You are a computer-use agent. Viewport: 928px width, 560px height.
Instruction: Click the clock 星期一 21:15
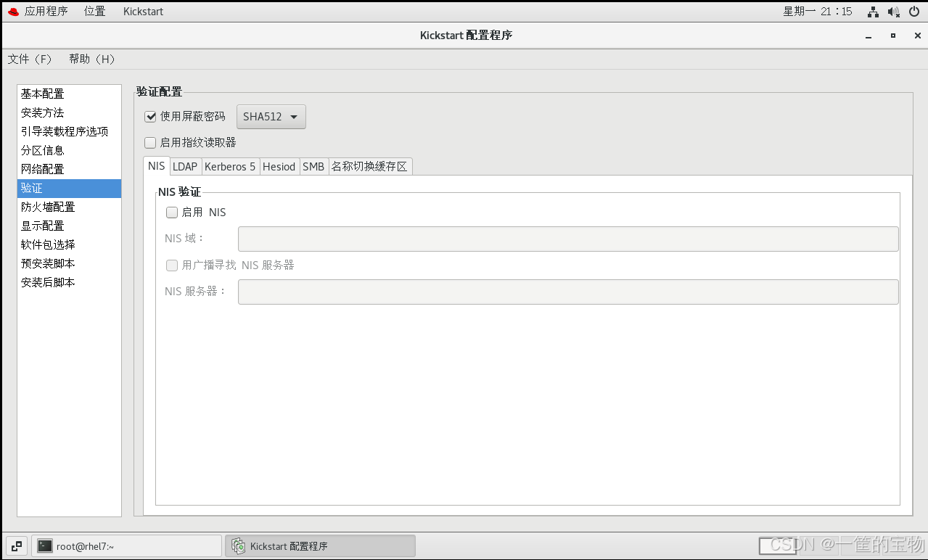click(x=818, y=12)
